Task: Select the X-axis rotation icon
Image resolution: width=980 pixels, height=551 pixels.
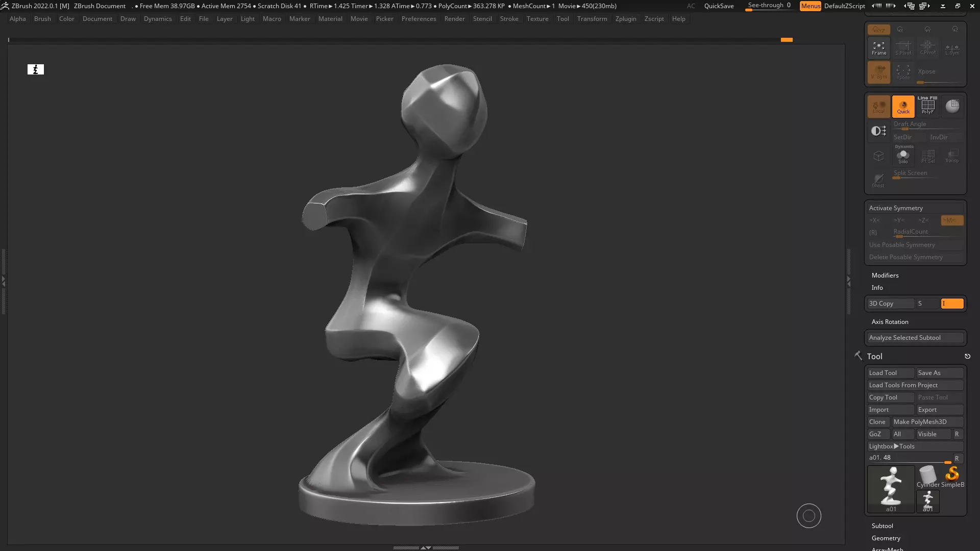Action: tap(900, 30)
